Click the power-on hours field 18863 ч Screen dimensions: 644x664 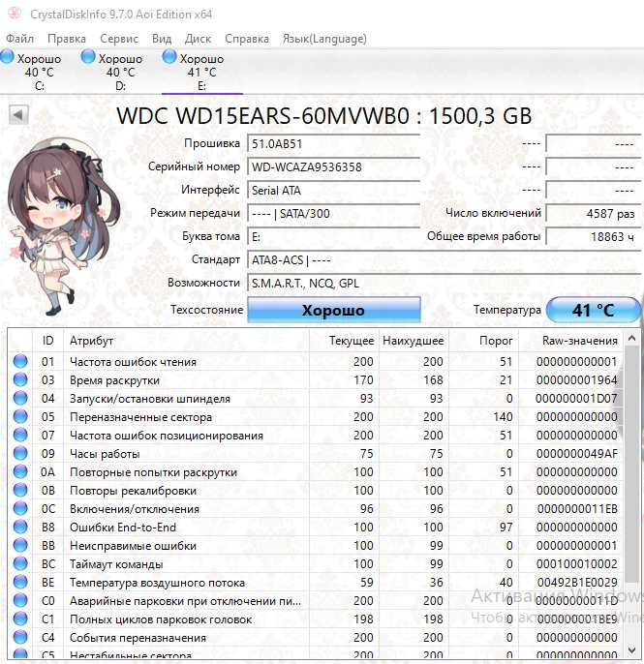[593, 236]
